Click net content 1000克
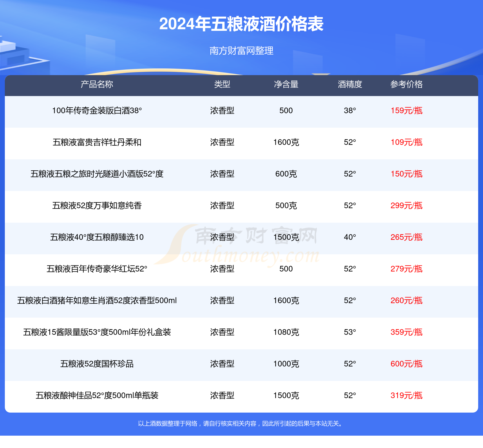This screenshot has height=448, width=483. click(286, 364)
